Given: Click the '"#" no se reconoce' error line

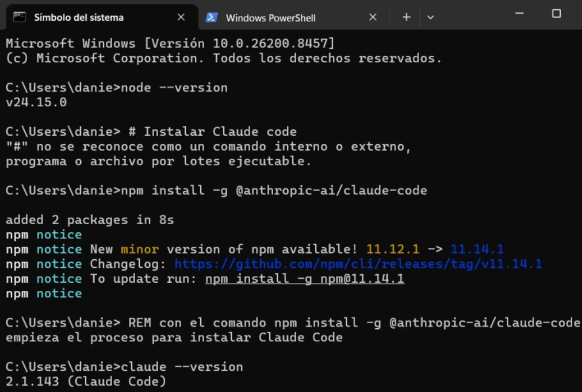Looking at the screenshot, I should click(x=208, y=147).
